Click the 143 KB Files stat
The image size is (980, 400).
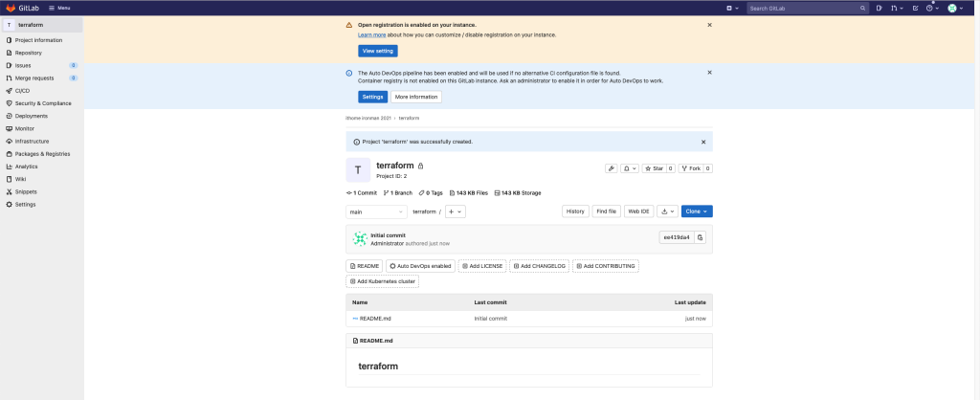click(469, 193)
